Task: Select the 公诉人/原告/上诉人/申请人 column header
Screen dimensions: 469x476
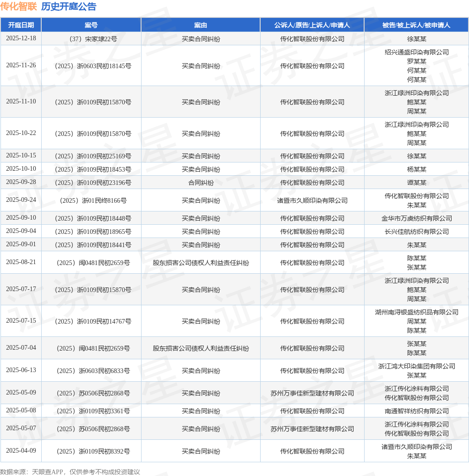Action: pos(312,25)
